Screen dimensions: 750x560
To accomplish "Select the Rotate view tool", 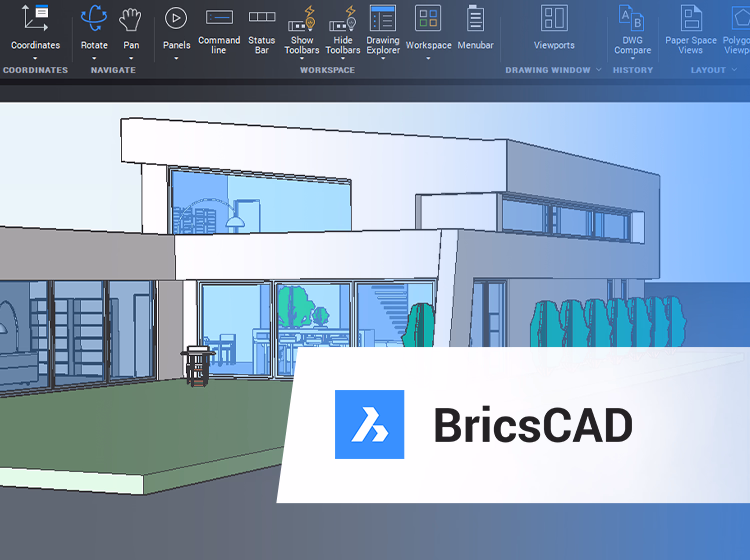I will coord(94,18).
